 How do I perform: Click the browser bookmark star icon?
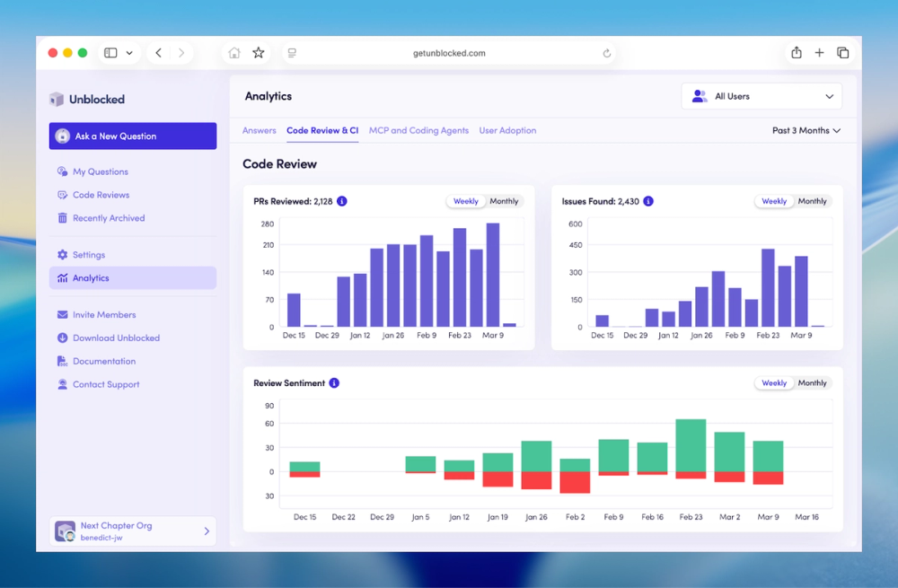pyautogui.click(x=259, y=53)
